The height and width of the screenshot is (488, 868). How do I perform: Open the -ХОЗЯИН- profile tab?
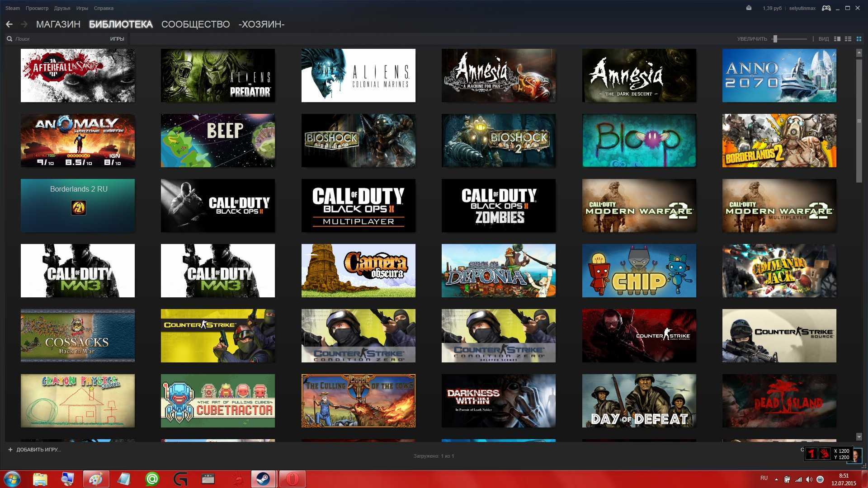point(261,24)
